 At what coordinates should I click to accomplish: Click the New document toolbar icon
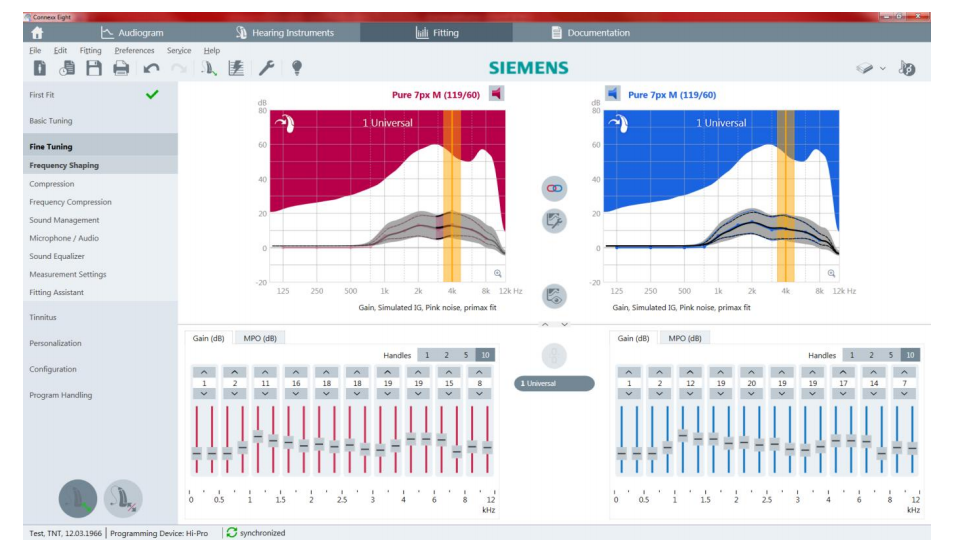pos(40,68)
